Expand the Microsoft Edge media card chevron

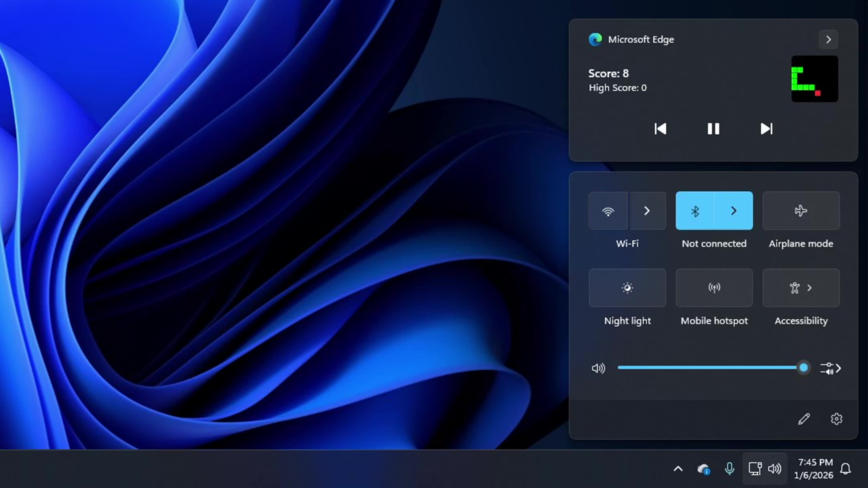point(828,39)
